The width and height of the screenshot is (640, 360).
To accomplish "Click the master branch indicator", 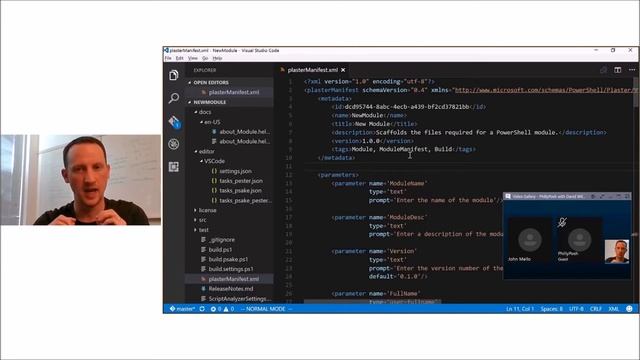I will (x=182, y=309).
